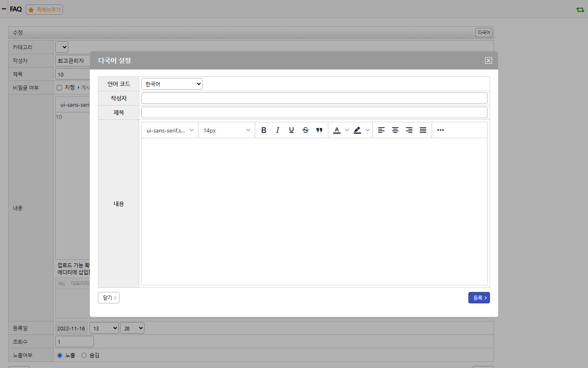The width and height of the screenshot is (588, 368).
Task: Insert a blockquote with the quote icon
Action: coord(319,130)
